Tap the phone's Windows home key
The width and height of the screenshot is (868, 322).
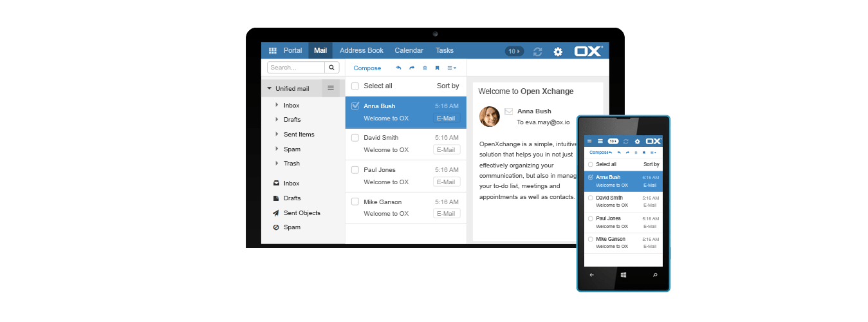tap(623, 275)
